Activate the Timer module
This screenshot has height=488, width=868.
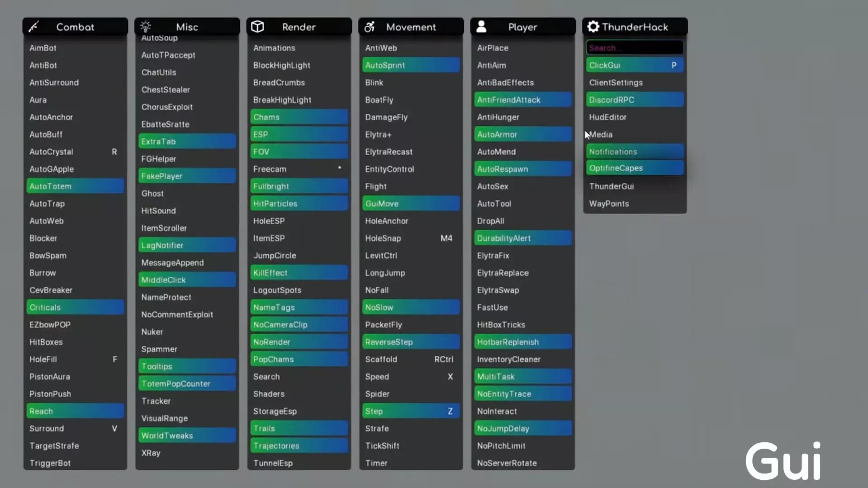411,463
